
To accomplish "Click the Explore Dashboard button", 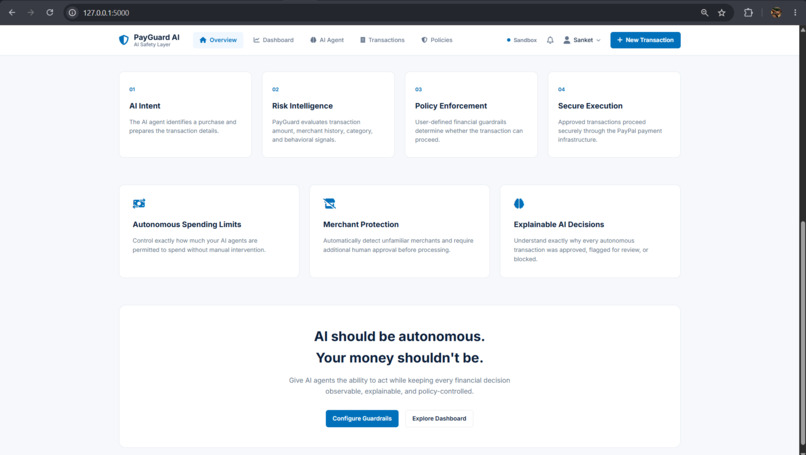I will point(439,418).
